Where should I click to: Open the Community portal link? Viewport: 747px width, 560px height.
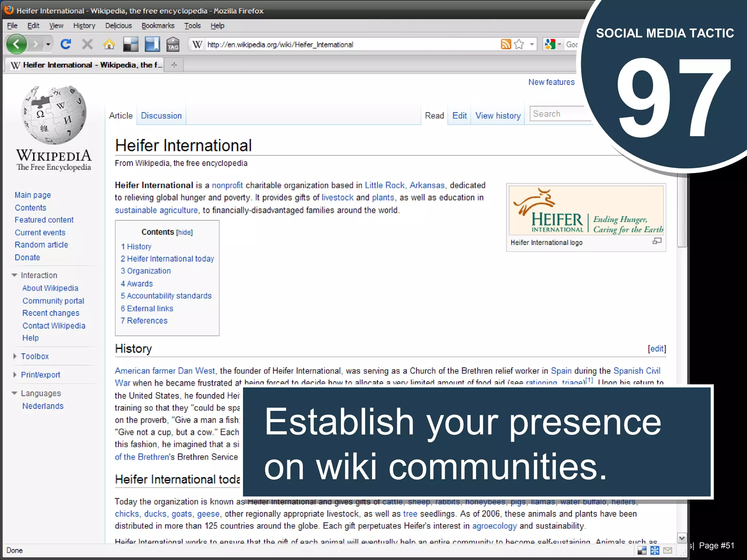point(53,301)
